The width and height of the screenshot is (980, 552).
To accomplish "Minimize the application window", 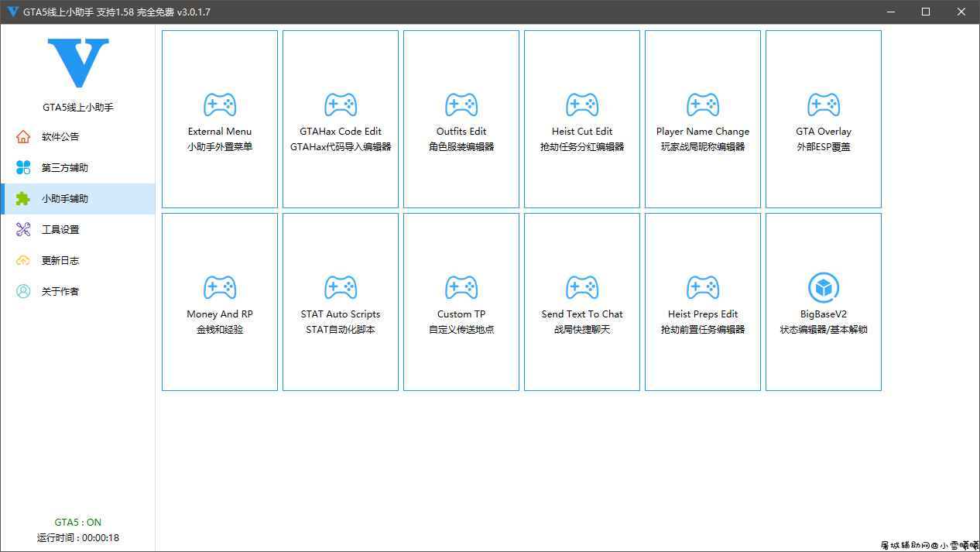I will pos(892,12).
